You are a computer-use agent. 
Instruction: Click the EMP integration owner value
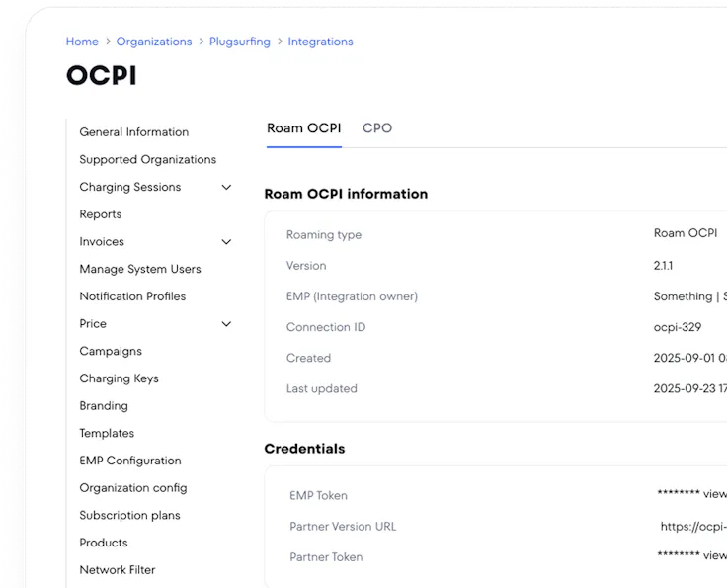690,296
